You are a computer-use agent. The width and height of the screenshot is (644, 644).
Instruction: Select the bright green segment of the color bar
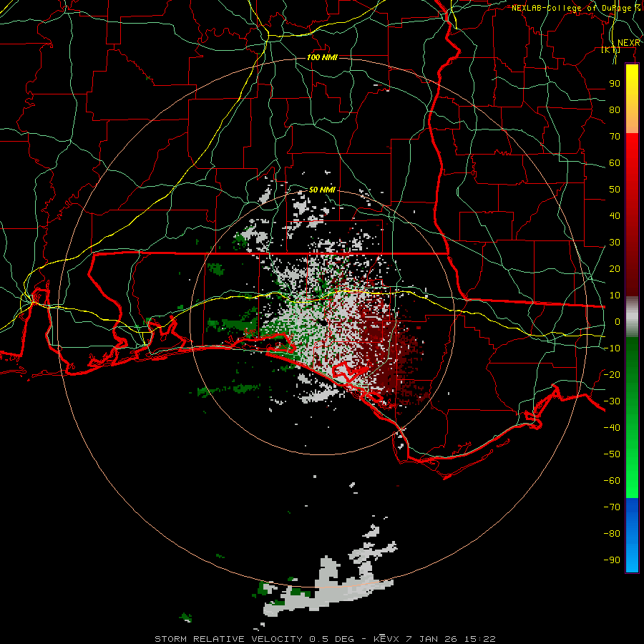pos(632,464)
